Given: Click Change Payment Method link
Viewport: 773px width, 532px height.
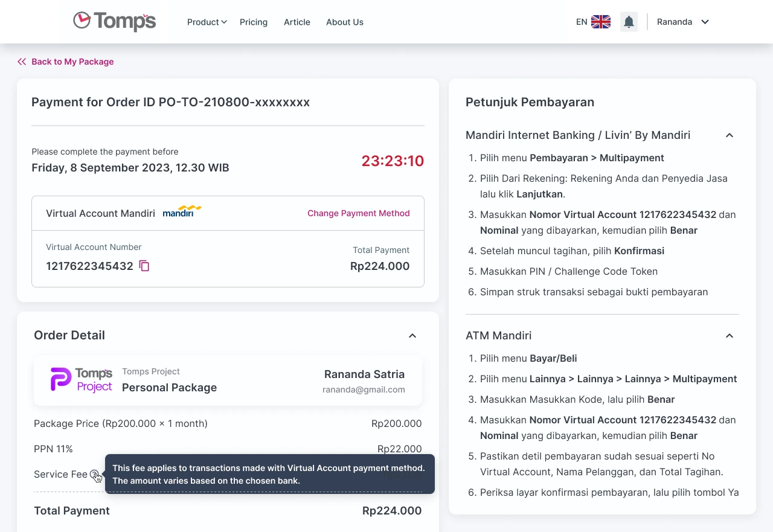Looking at the screenshot, I should pos(358,213).
